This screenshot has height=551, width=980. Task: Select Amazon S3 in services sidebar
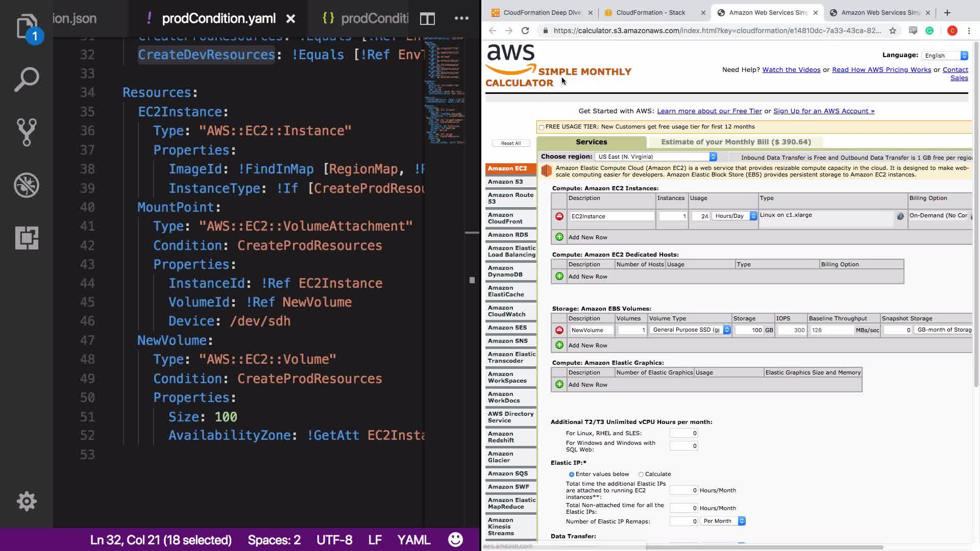[505, 182]
